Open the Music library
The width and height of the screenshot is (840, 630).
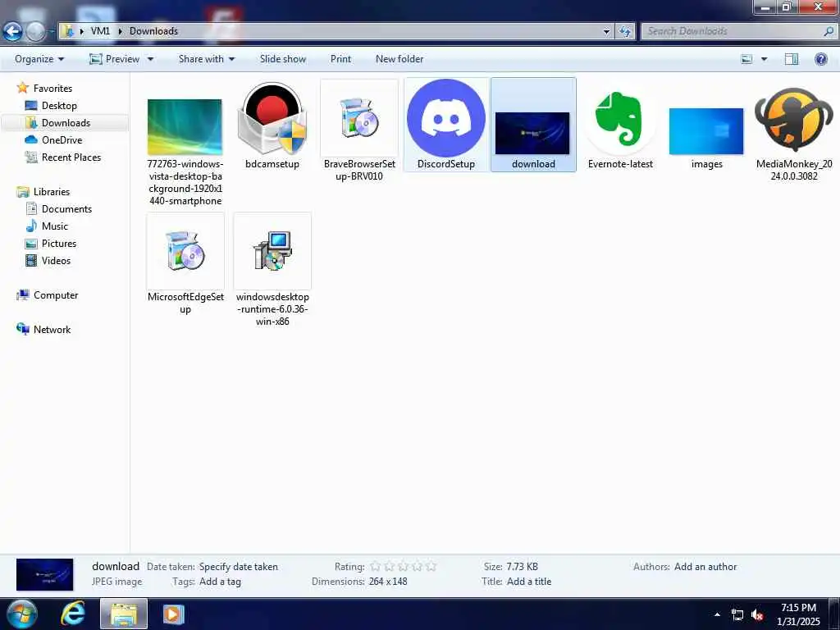(x=47, y=226)
